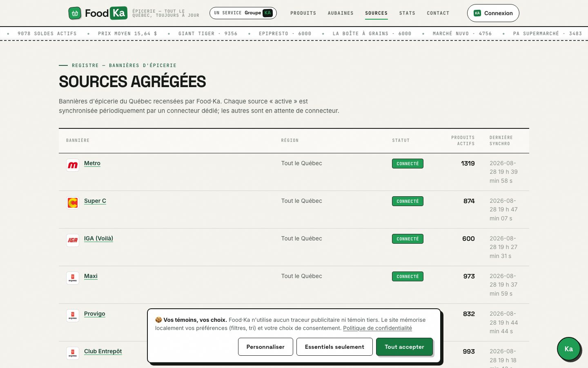Click the Connecté badge in the IGA row

click(x=408, y=239)
